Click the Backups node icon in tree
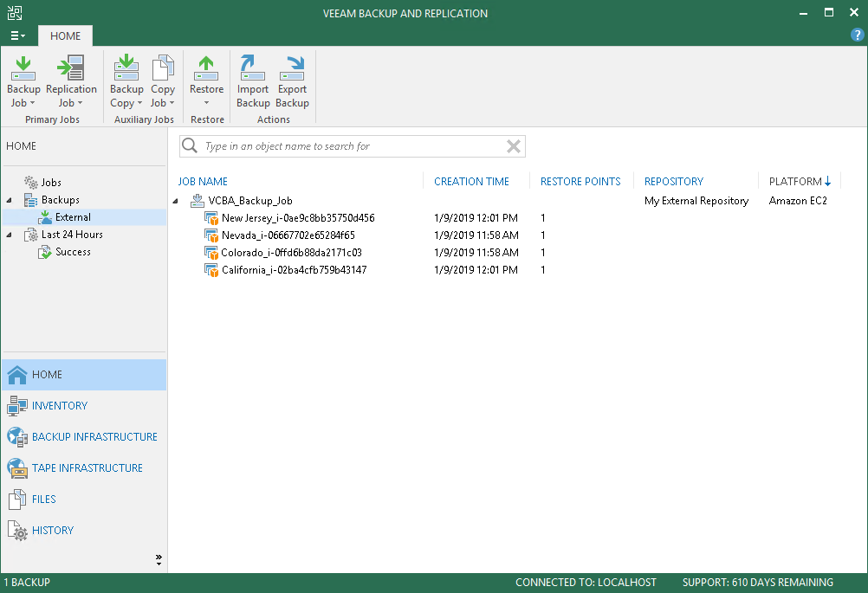 [31, 200]
